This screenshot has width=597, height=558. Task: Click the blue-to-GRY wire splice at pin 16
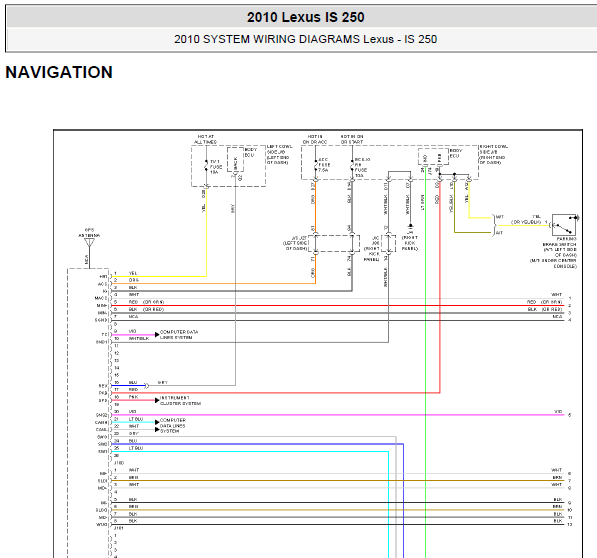pyautogui.click(x=147, y=386)
